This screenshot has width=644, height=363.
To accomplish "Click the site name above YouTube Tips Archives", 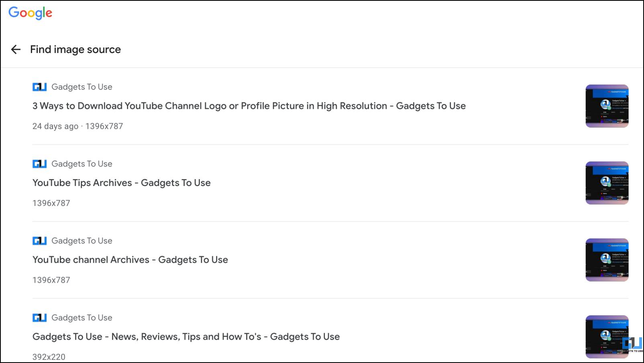I will point(82,164).
